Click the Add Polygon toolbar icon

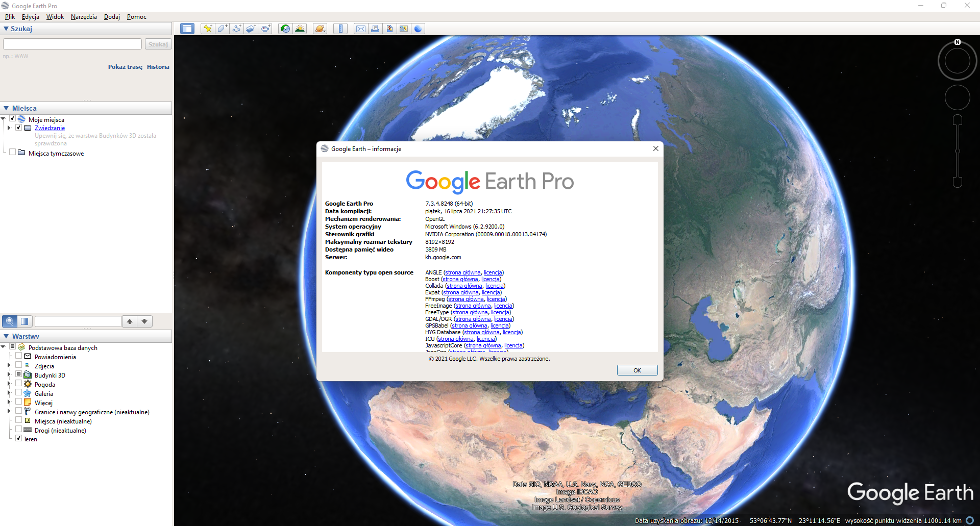222,29
